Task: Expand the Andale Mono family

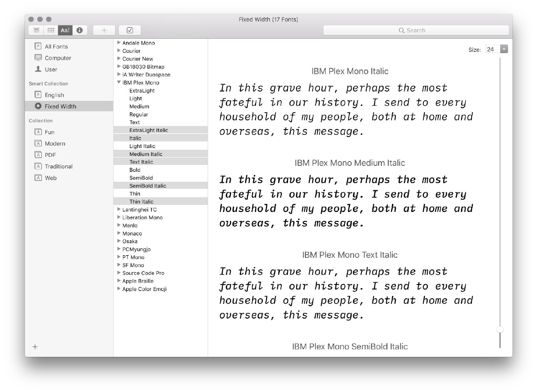Action: point(119,42)
